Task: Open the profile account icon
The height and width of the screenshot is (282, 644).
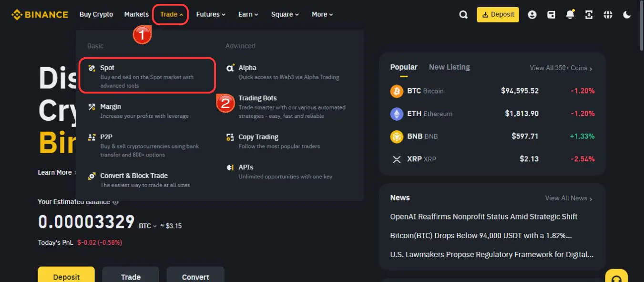Action: point(532,15)
